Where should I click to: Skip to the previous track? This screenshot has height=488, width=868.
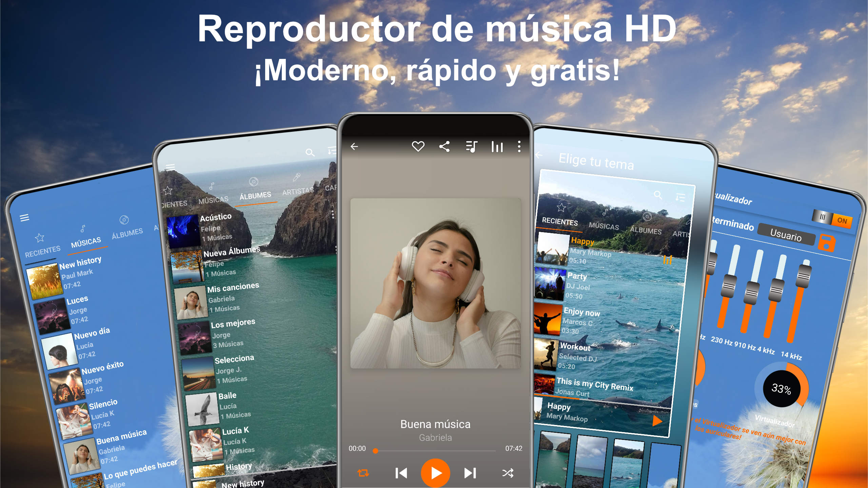click(x=401, y=473)
